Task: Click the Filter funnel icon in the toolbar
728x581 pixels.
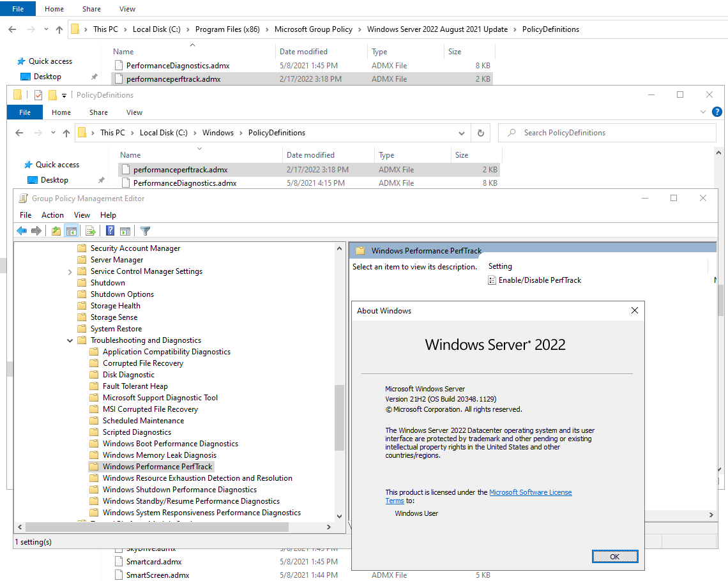Action: point(146,230)
